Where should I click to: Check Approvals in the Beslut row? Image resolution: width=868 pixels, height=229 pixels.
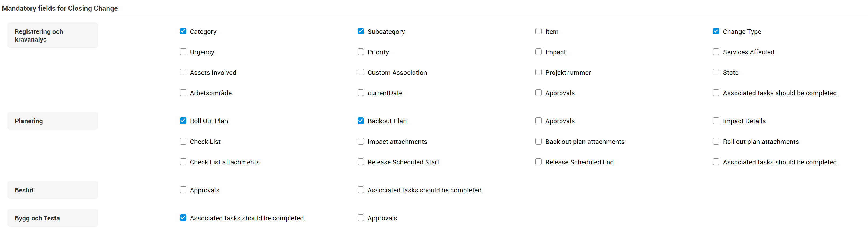(x=183, y=190)
